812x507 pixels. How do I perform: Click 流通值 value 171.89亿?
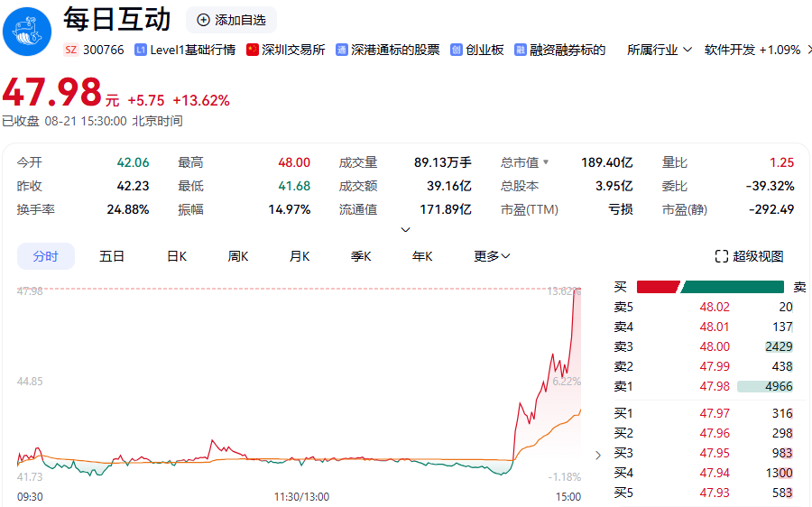click(x=446, y=209)
